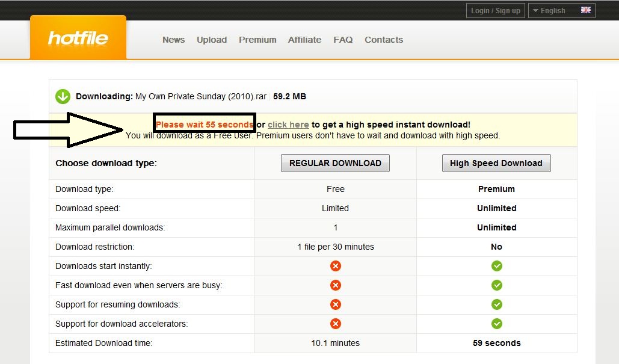Viewport: 619px width, 364px height.
Task: Click 'Support for resuming downloads:' label
Action: coord(118,305)
